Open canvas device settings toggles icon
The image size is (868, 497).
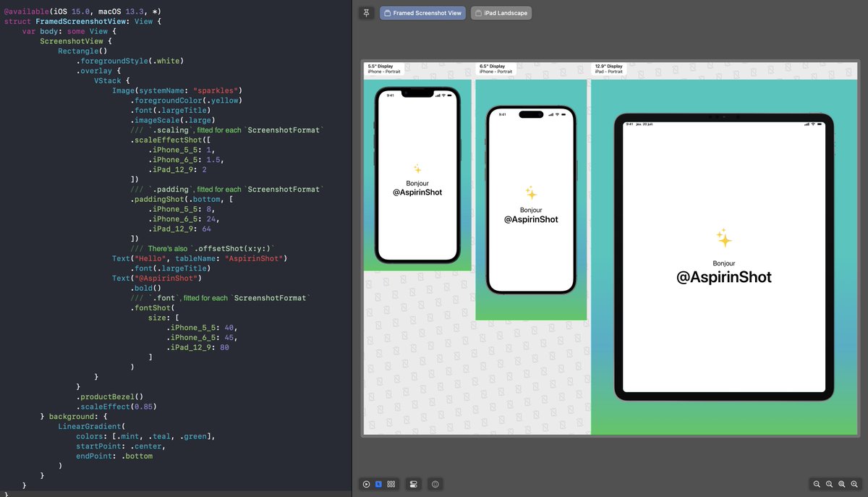click(413, 484)
